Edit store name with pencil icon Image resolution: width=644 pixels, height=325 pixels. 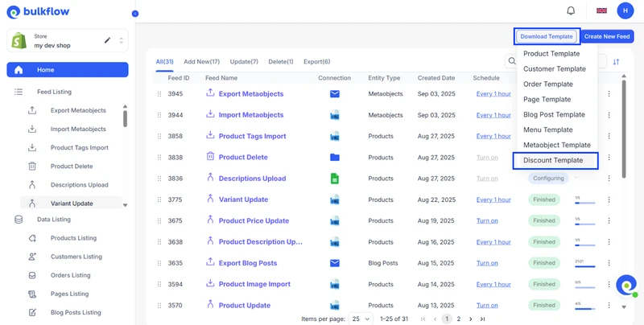click(108, 40)
